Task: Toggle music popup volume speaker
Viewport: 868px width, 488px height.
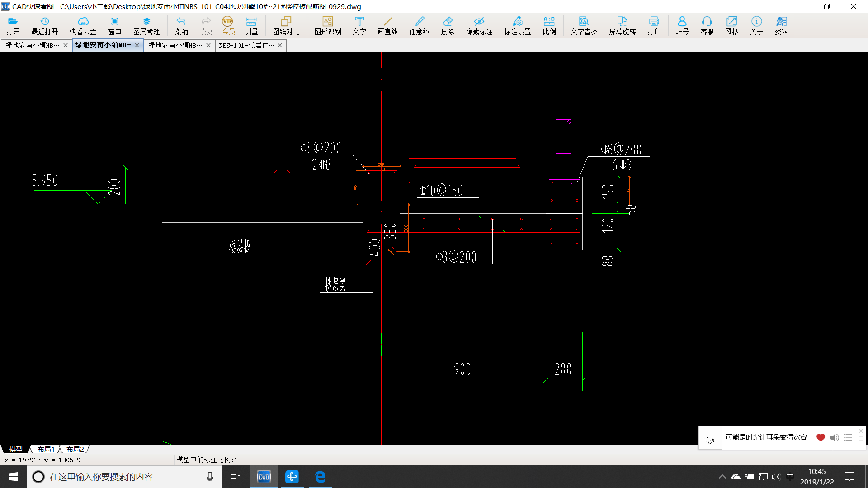Action: point(835,437)
